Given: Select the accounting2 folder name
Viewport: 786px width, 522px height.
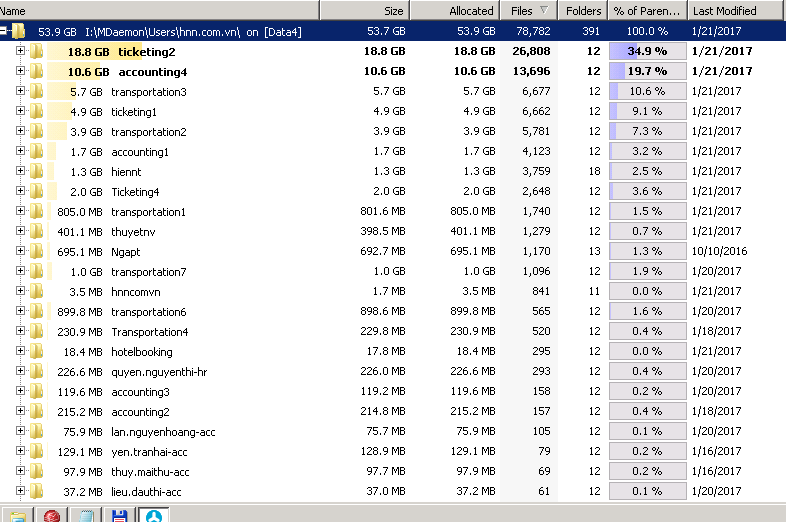Looking at the screenshot, I should pyautogui.click(x=140, y=412).
